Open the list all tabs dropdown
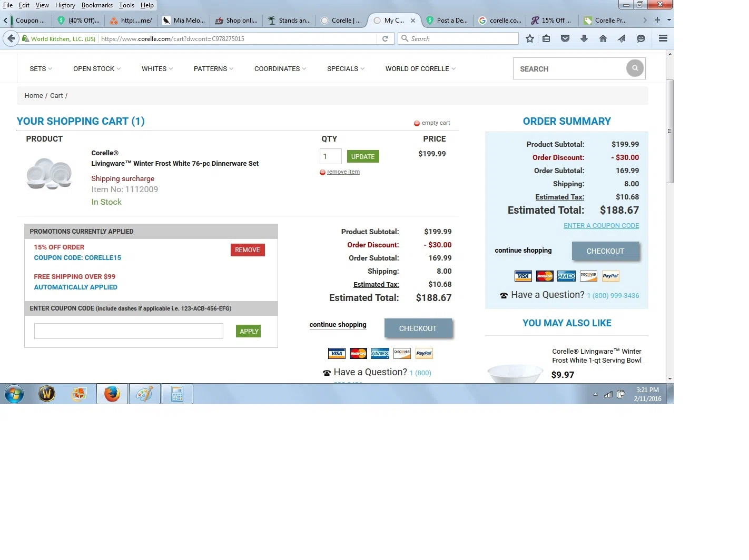Viewport: 749px width, 560px height. [x=669, y=20]
